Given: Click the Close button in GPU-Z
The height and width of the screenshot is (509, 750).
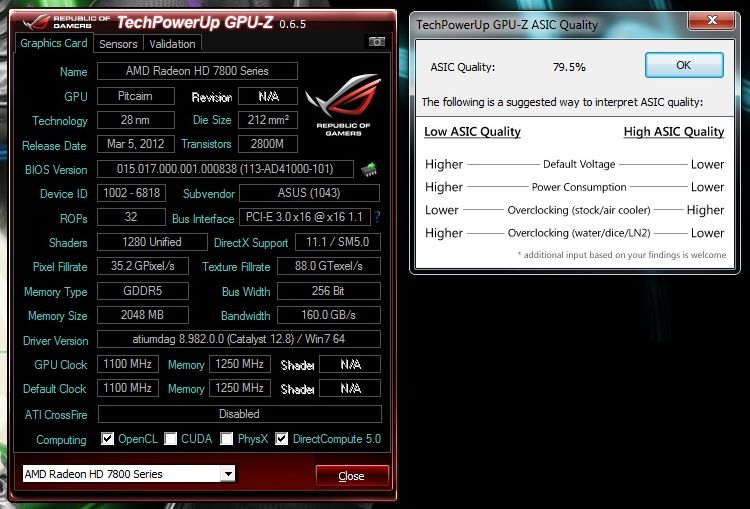Looking at the screenshot, I should 352,476.
